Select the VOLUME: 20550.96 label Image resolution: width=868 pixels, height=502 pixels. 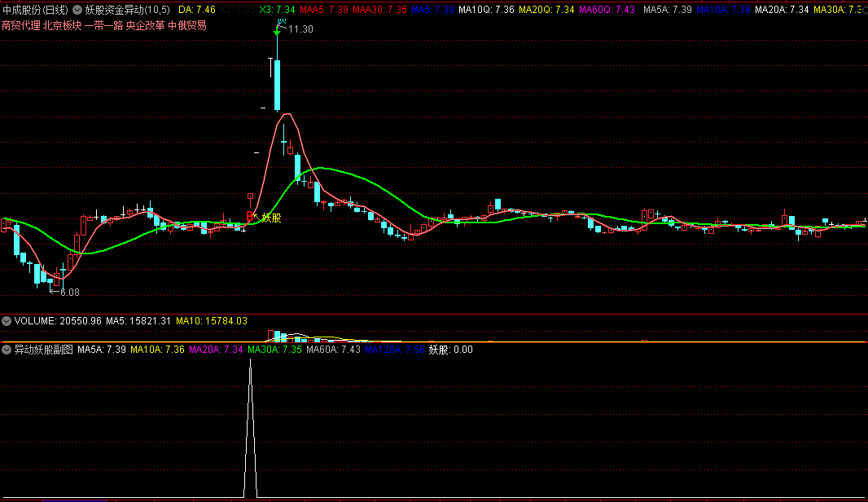click(x=58, y=321)
